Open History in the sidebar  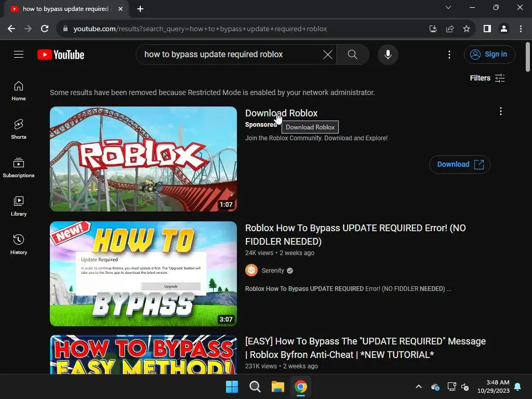[x=19, y=245]
